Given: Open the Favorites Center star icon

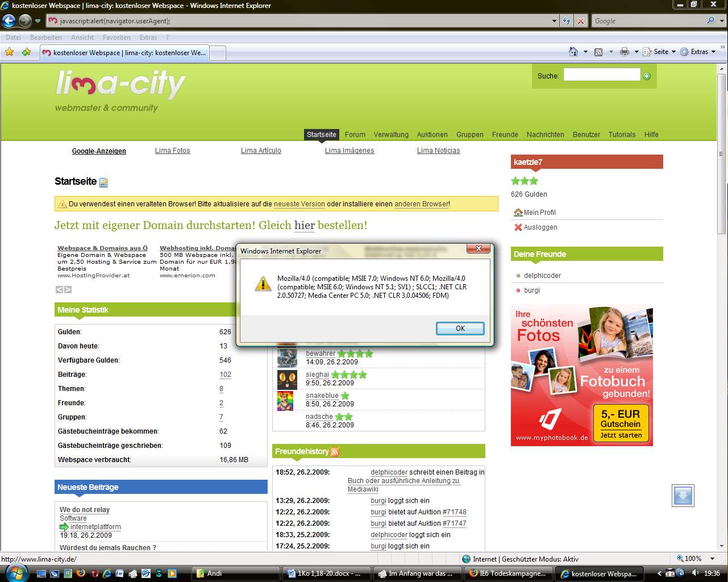Looking at the screenshot, I should 10,52.
